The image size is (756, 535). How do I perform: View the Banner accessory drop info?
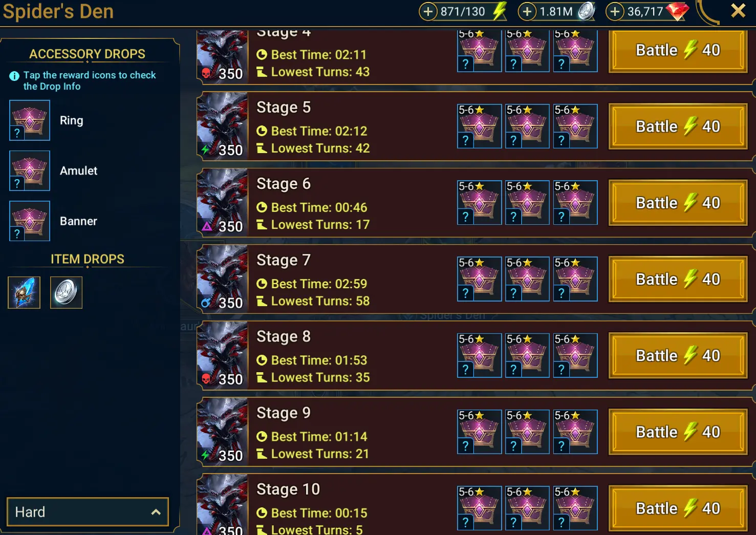(x=30, y=221)
